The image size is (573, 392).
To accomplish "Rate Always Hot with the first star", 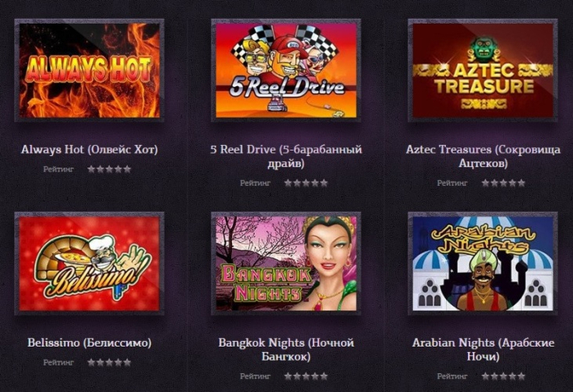I will 91,169.
